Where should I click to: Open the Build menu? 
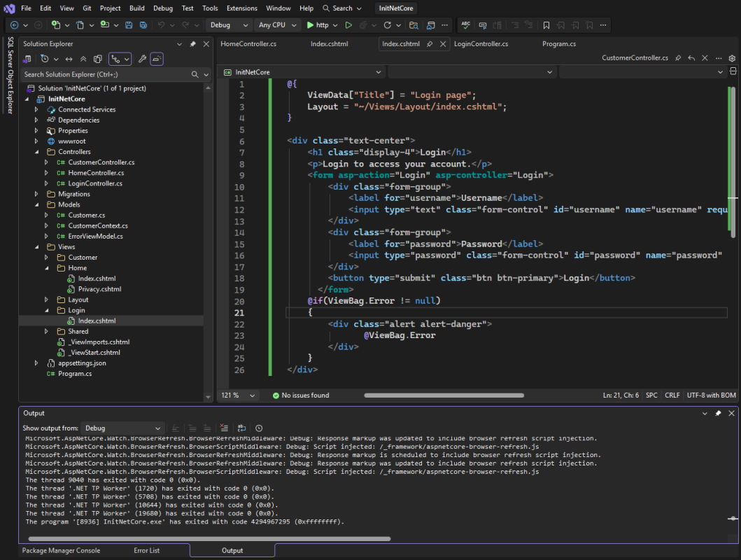pyautogui.click(x=137, y=8)
